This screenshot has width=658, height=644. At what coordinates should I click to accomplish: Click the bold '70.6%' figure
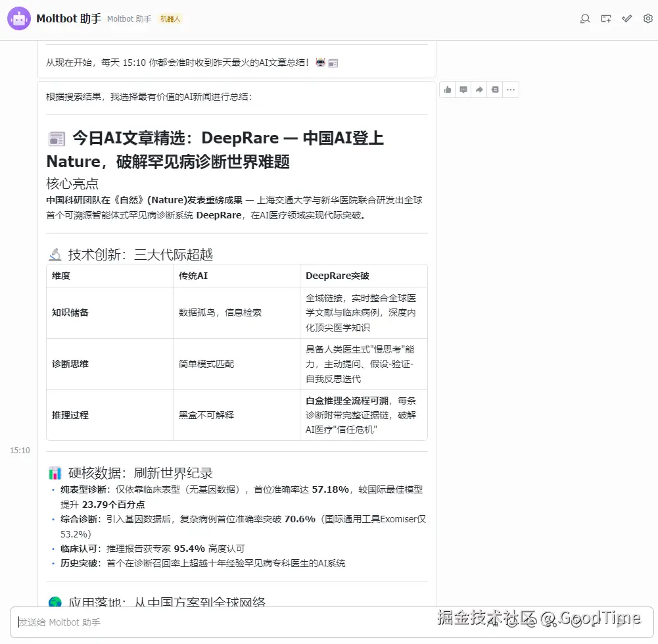(x=300, y=519)
